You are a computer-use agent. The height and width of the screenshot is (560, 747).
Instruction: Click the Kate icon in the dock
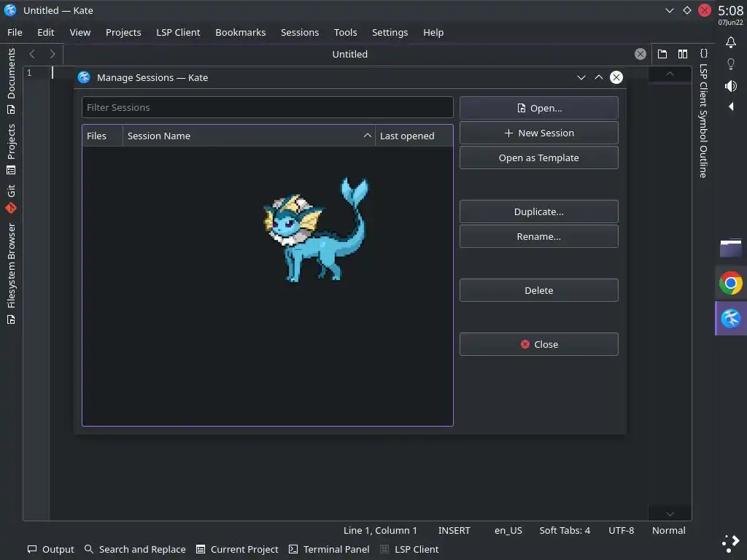[x=731, y=319]
